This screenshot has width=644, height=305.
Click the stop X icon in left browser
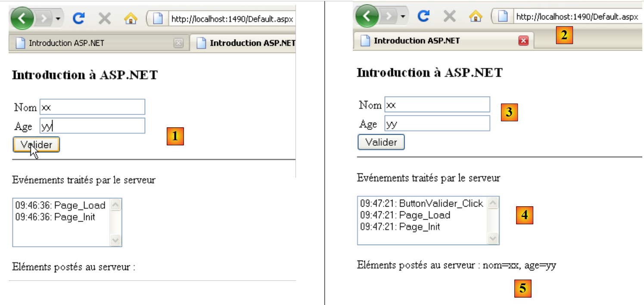tap(105, 19)
